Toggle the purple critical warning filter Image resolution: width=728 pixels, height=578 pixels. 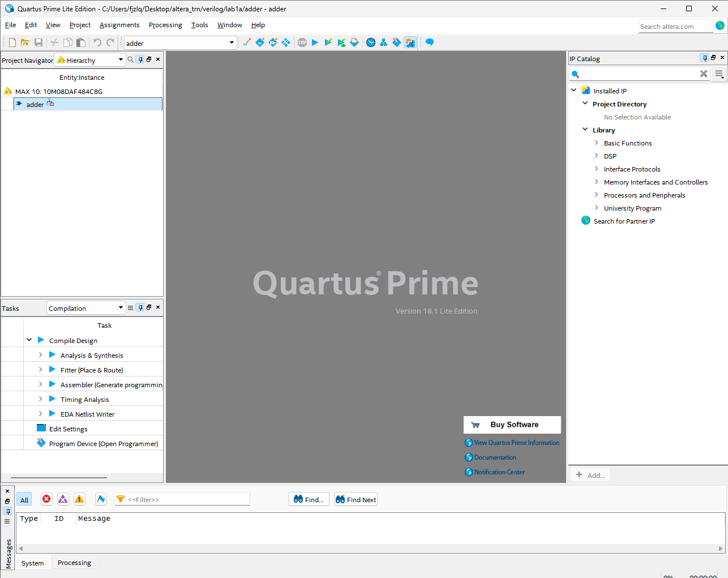tap(63, 499)
